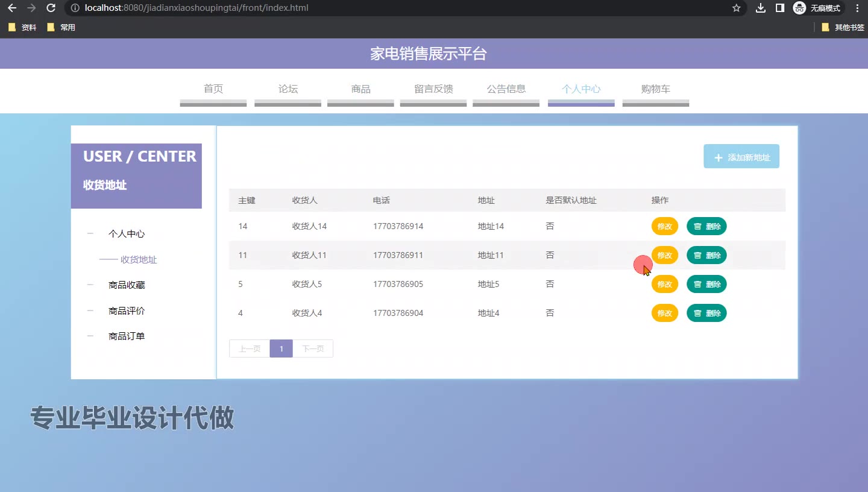Reload the page with refresh icon
This screenshot has width=868, height=492.
click(x=51, y=8)
